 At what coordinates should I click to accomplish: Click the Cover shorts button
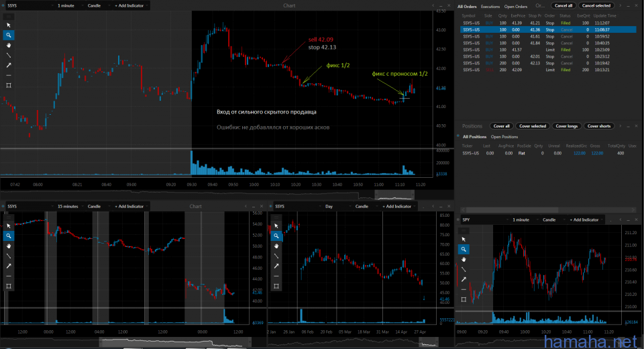(599, 126)
